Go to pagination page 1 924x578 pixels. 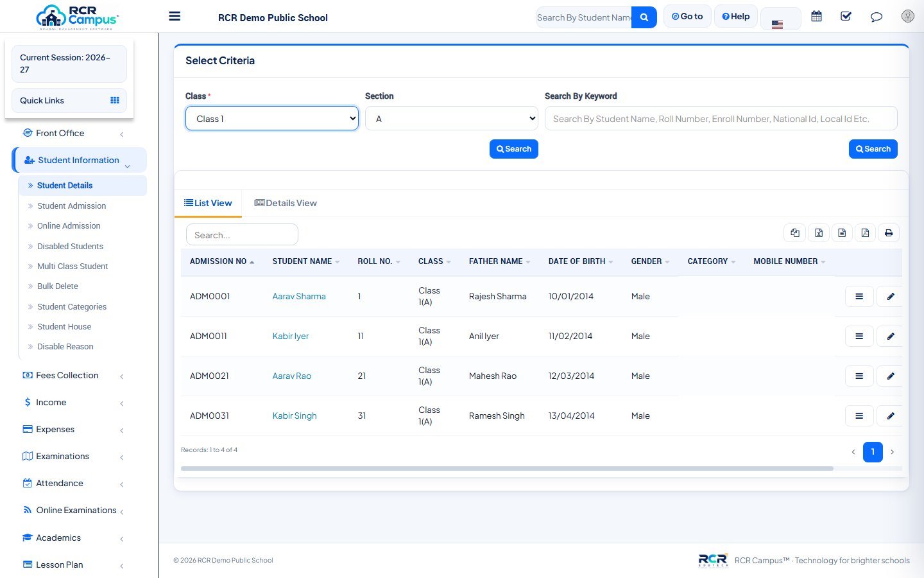pyautogui.click(x=873, y=452)
